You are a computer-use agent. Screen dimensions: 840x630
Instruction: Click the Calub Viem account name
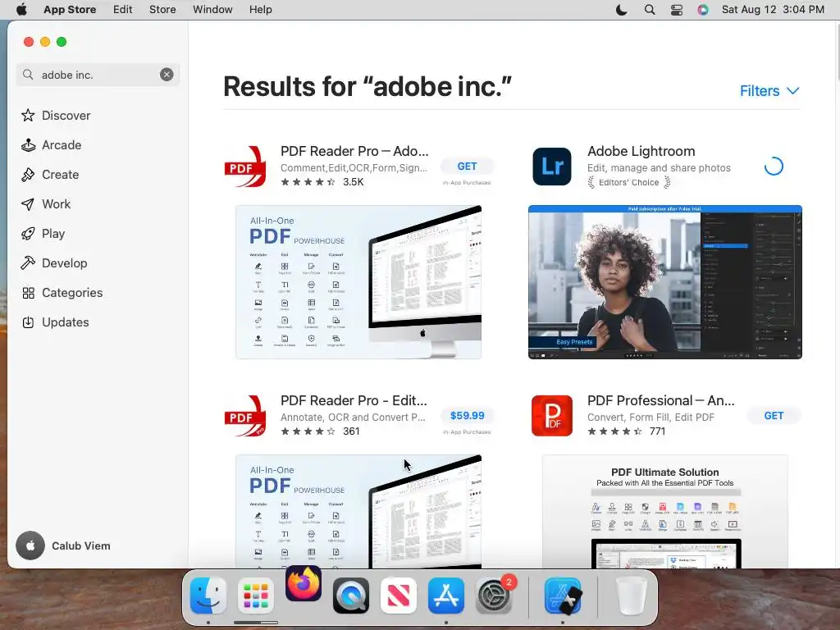81,546
